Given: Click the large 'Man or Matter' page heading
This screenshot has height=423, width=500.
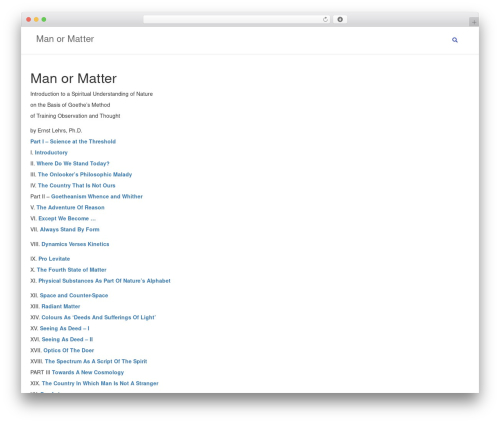Looking at the screenshot, I should click(x=73, y=79).
